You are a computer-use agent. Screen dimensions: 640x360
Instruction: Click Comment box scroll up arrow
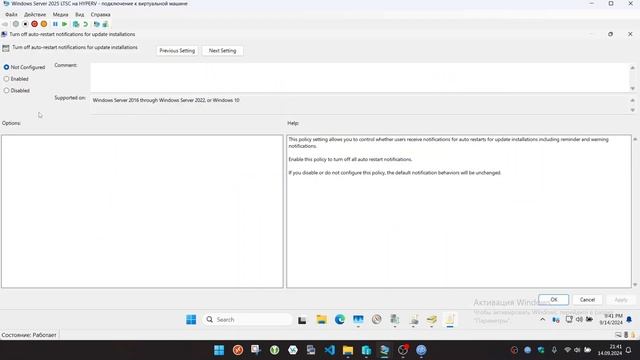pyautogui.click(x=633, y=68)
